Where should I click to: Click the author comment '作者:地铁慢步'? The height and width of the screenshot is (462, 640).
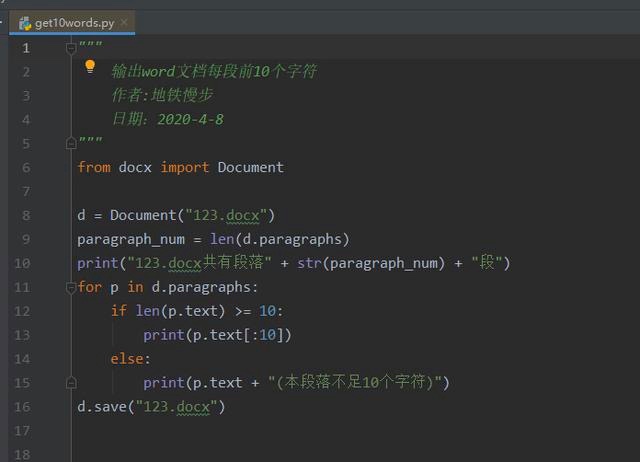tap(162, 95)
